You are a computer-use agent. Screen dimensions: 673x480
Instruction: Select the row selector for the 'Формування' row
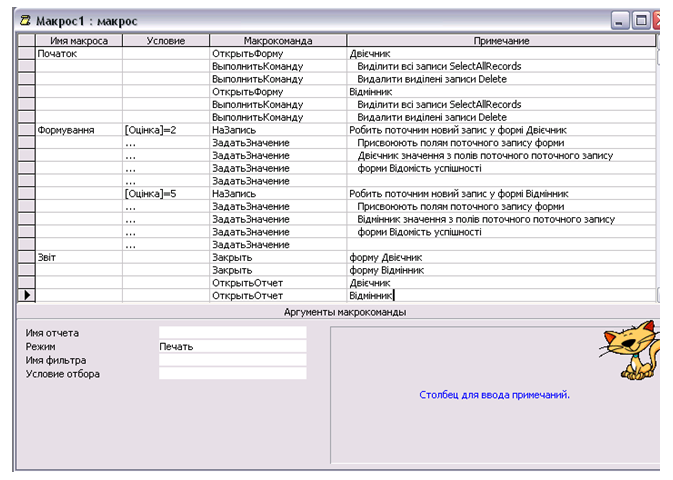[27, 130]
